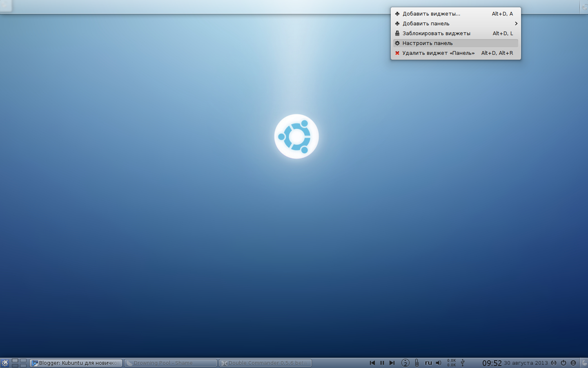Expand submenu arrow beside Добавить панель
The image size is (588, 368).
pyautogui.click(x=516, y=23)
